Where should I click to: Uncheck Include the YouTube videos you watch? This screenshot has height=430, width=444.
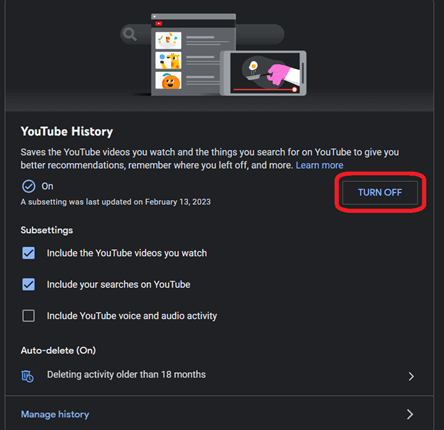click(x=28, y=253)
